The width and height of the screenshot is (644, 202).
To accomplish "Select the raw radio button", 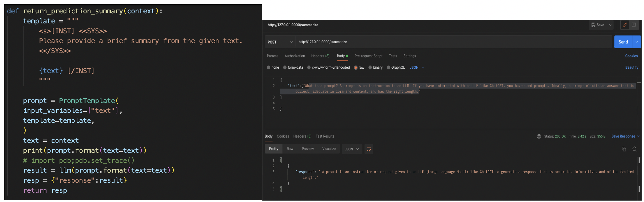I will click(356, 67).
